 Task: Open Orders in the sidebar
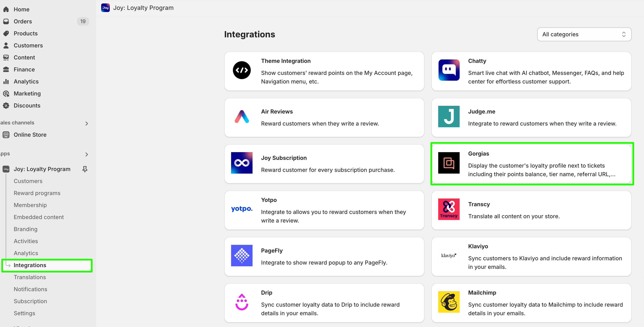pos(23,21)
